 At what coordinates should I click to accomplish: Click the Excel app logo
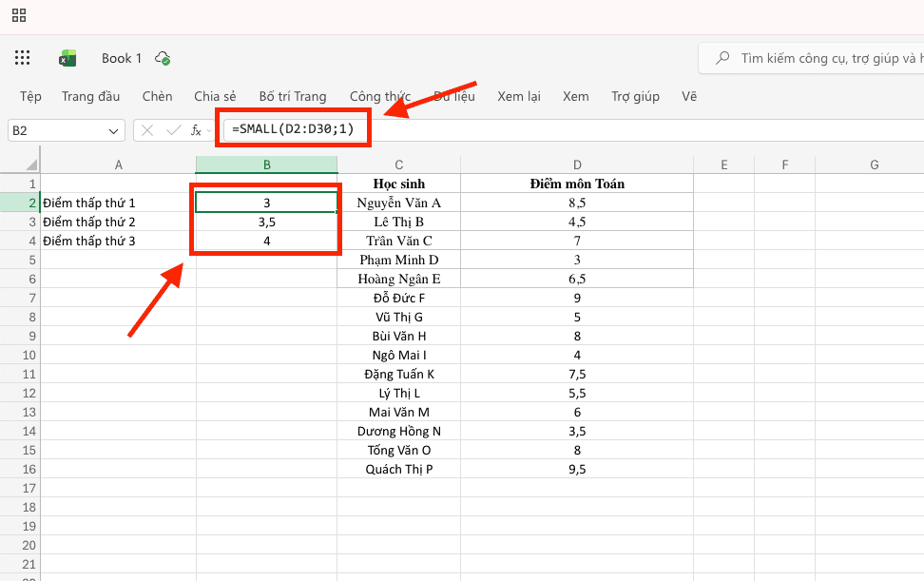(x=67, y=58)
